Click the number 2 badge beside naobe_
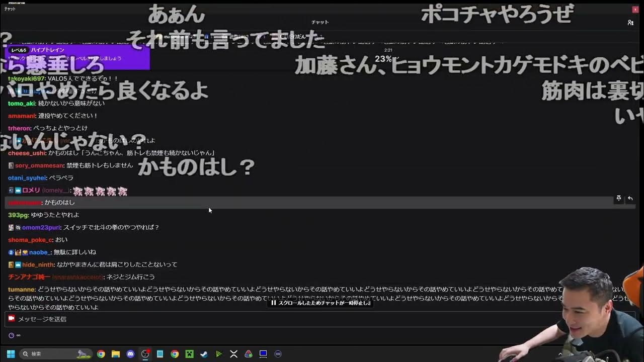Screen dimensions: 644x362 pos(11,252)
